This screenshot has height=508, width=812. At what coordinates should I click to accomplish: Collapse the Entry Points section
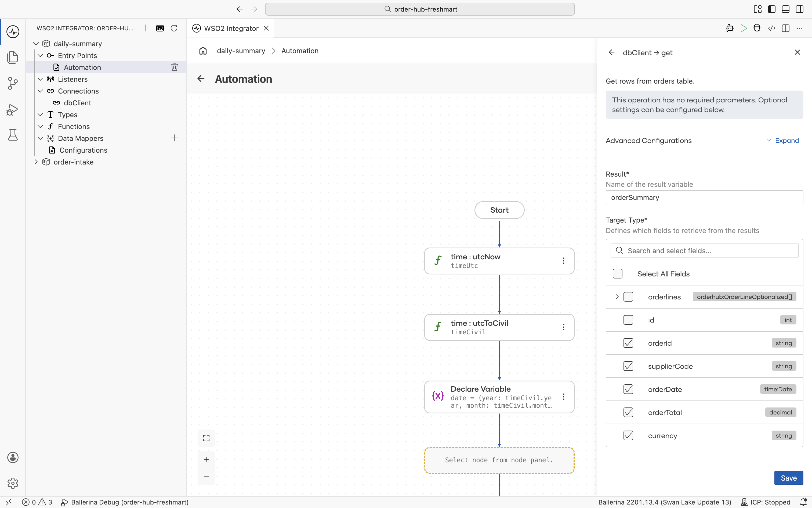point(40,55)
